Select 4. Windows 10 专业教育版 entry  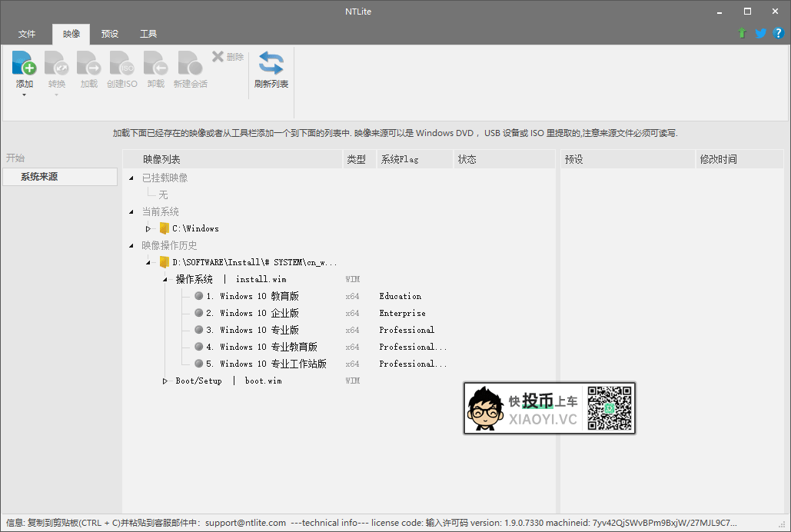[x=261, y=347]
